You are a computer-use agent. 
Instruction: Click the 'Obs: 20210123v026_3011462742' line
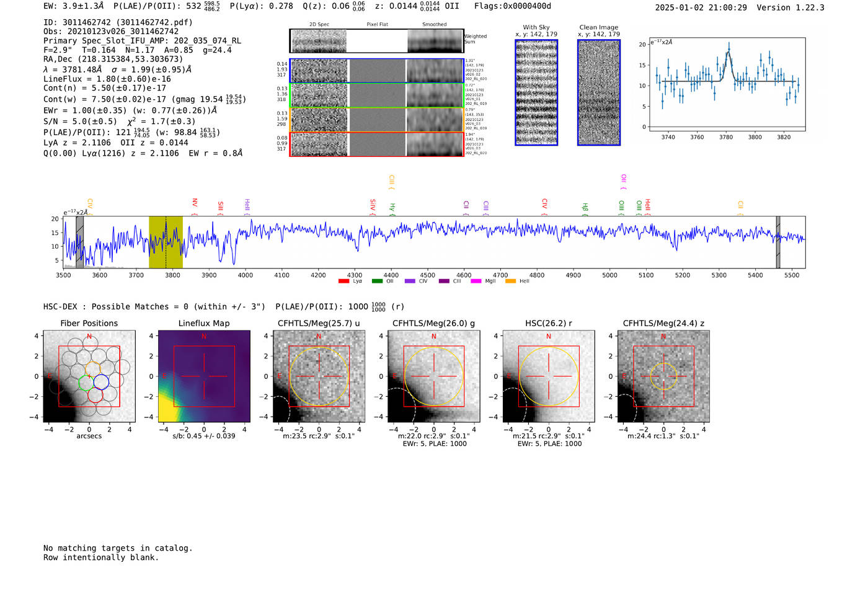pyautogui.click(x=111, y=32)
